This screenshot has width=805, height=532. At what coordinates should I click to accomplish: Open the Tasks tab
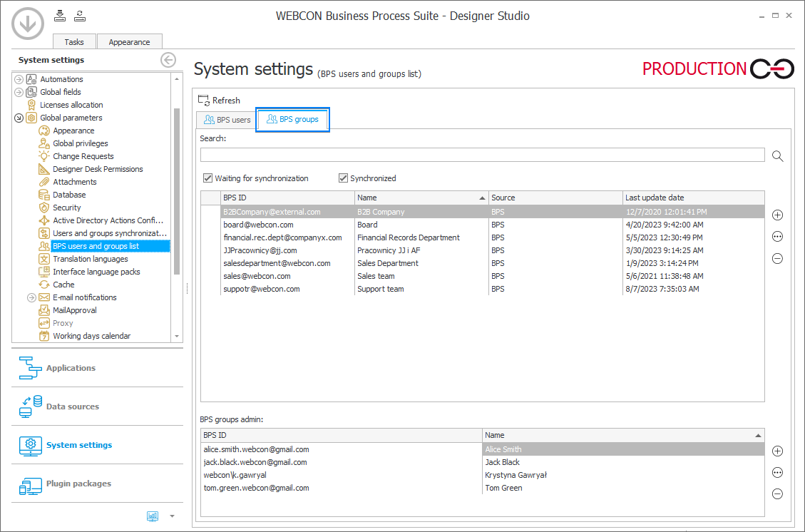74,41
